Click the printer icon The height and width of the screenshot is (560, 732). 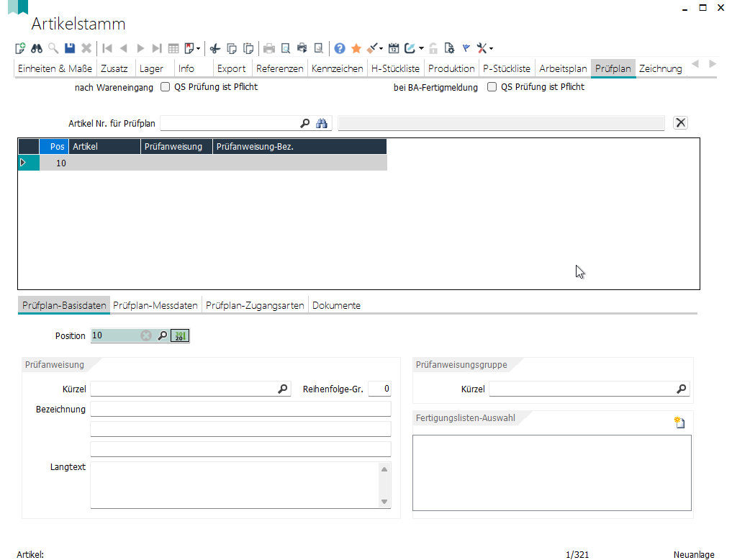pyautogui.click(x=269, y=48)
